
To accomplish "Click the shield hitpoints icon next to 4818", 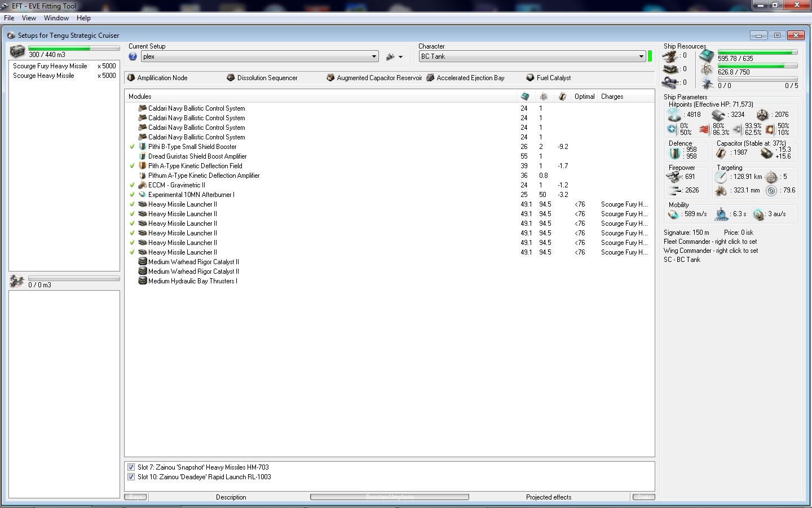I will tap(674, 115).
